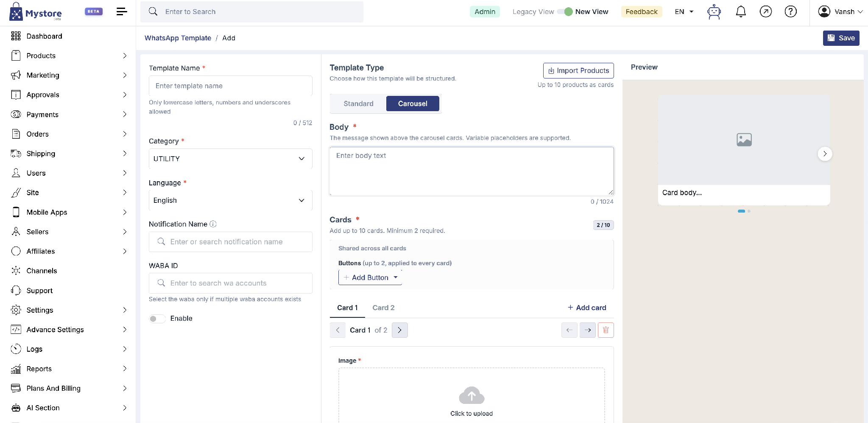Toggle the hamburger sidebar menu
Viewport: 868px width, 423px height.
122,11
